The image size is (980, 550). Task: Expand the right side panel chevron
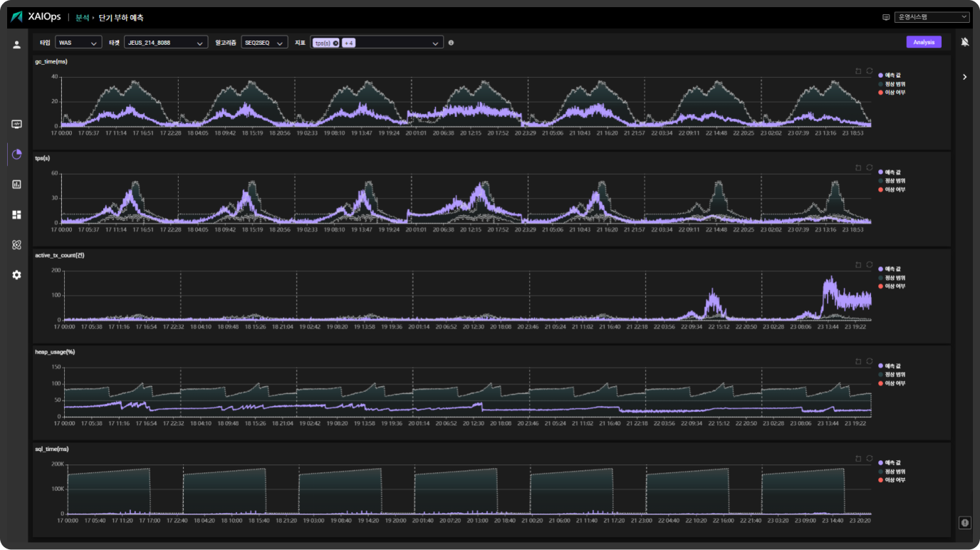click(x=965, y=76)
